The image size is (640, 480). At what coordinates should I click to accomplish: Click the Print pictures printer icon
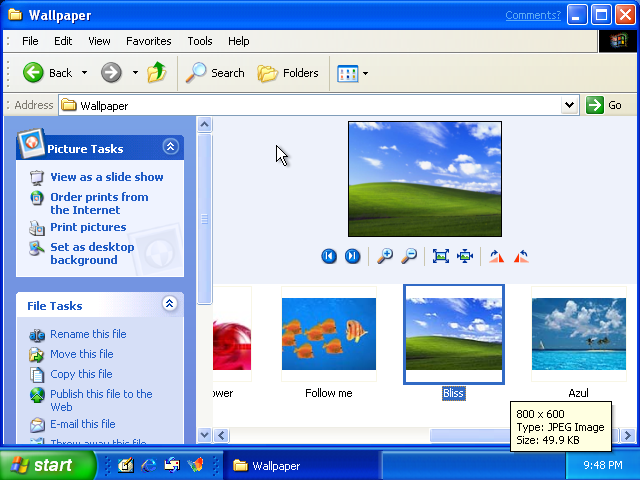[x=37, y=228]
